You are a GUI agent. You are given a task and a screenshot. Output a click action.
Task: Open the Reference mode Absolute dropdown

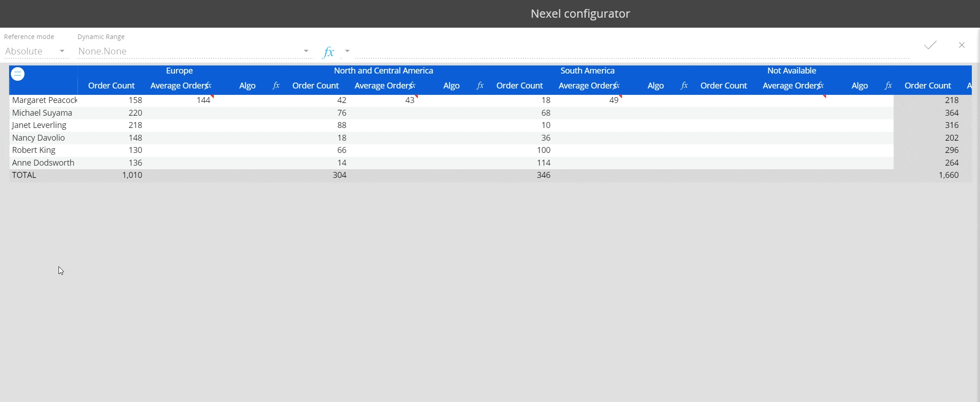coord(35,51)
